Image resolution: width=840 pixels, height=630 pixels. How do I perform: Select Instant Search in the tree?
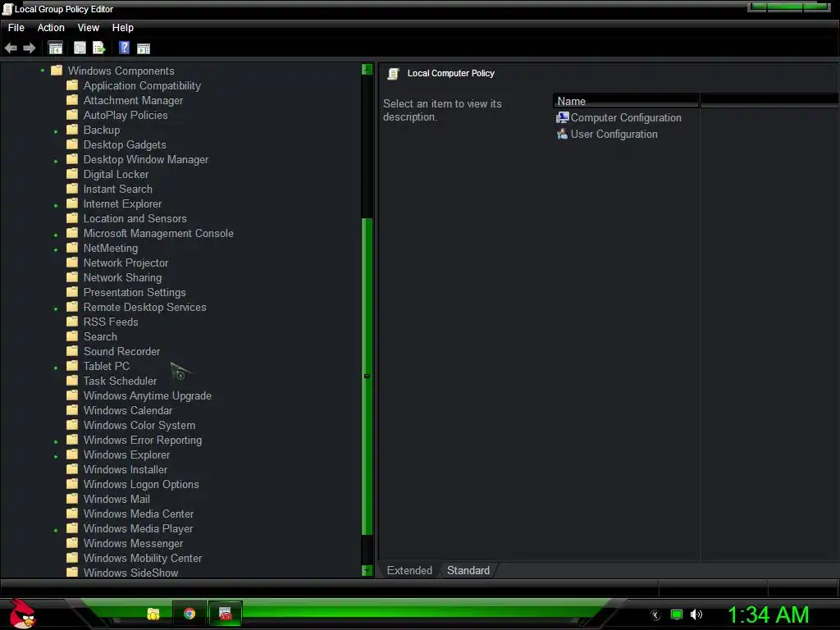(118, 189)
